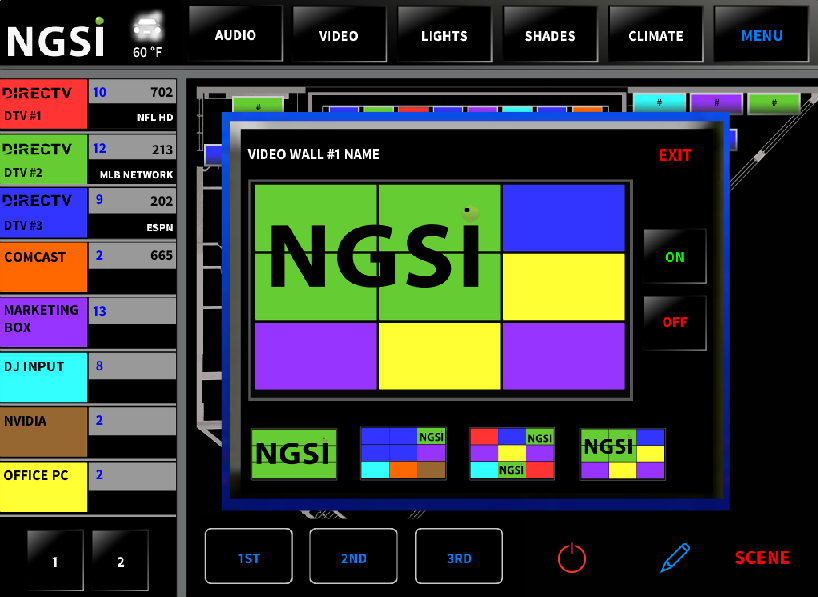Viewport: 818px width, 597px height.
Task: Select the NVIDIA source
Action: (43, 432)
